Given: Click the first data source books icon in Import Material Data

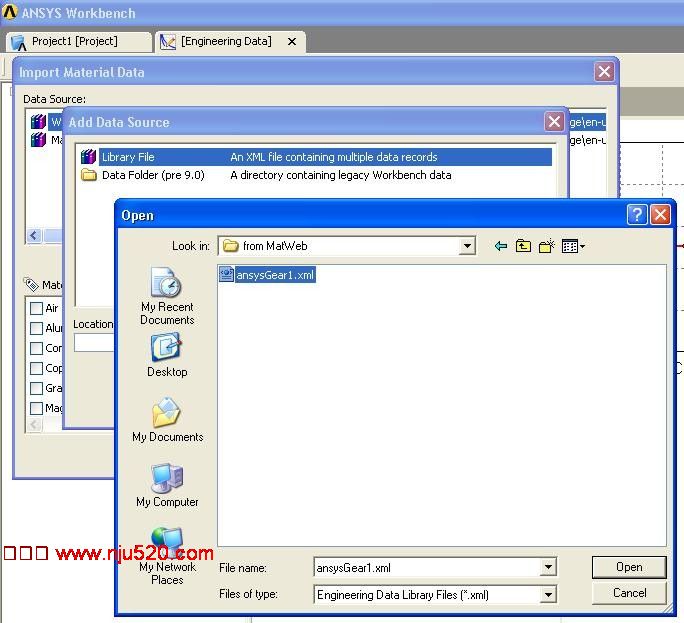Looking at the screenshot, I should click(38, 121).
